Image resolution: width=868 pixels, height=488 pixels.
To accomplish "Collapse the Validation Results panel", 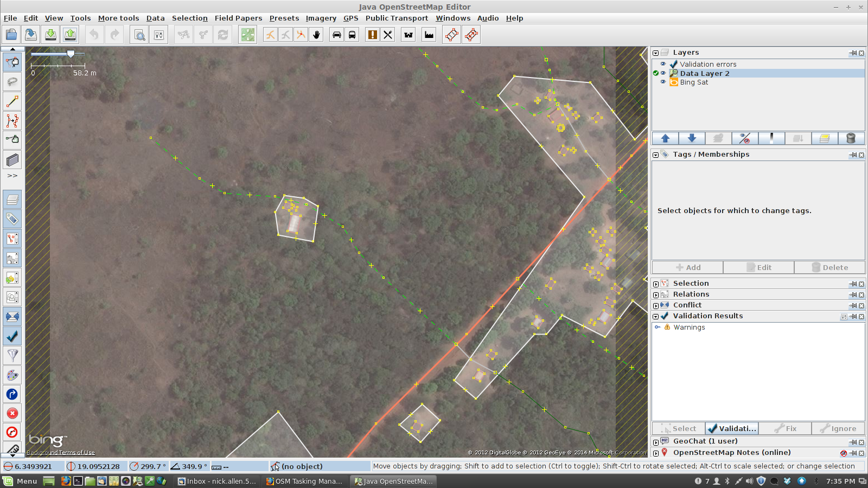I will [x=656, y=317].
